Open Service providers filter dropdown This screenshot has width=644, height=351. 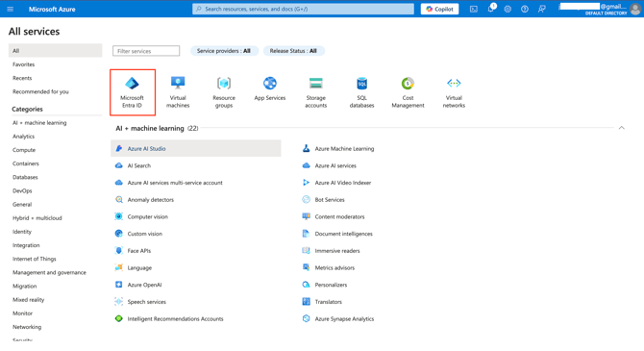(x=224, y=51)
